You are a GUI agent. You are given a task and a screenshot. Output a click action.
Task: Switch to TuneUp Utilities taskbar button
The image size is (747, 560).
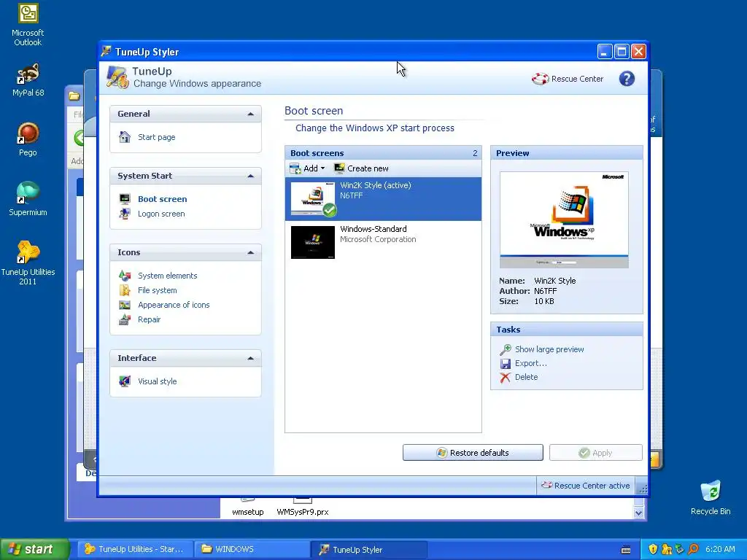(135, 549)
